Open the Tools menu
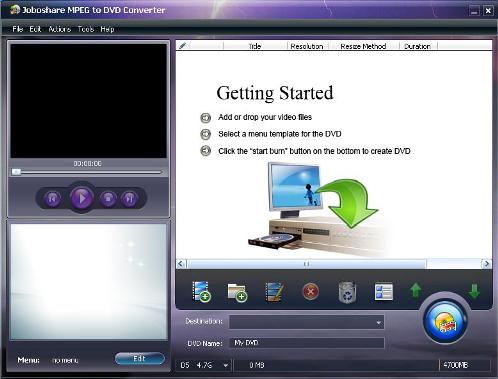 coord(86,29)
